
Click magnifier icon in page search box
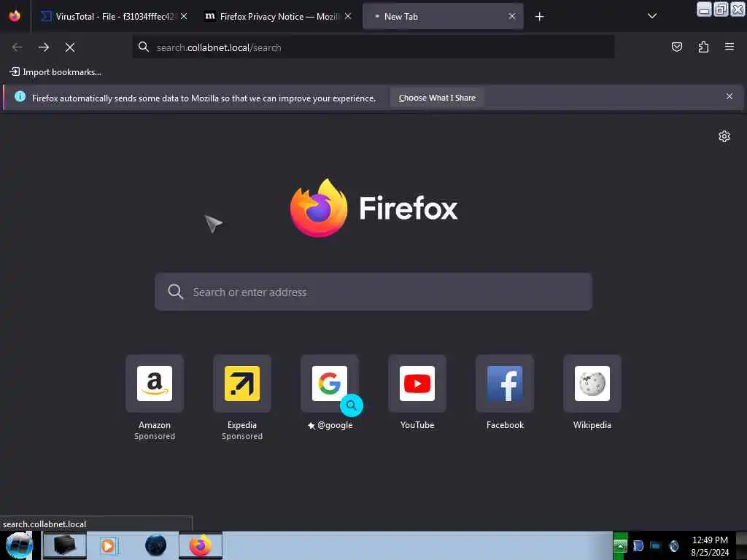click(x=175, y=292)
